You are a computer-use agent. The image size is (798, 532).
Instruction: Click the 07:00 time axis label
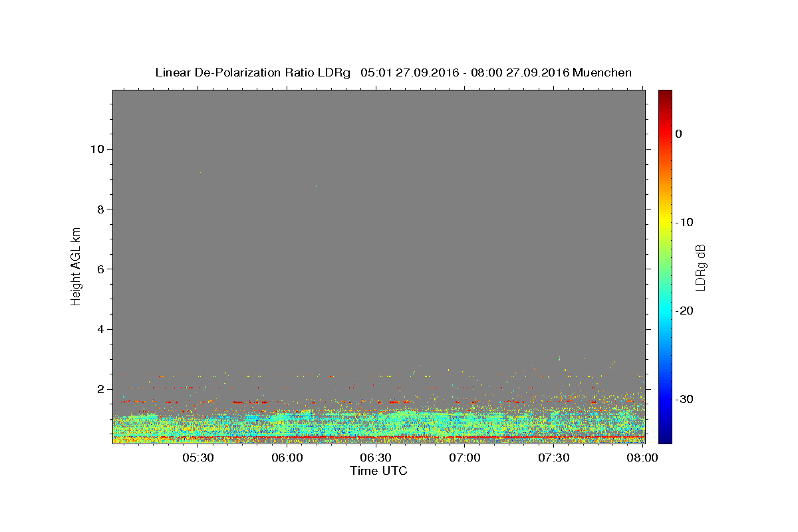click(x=465, y=458)
